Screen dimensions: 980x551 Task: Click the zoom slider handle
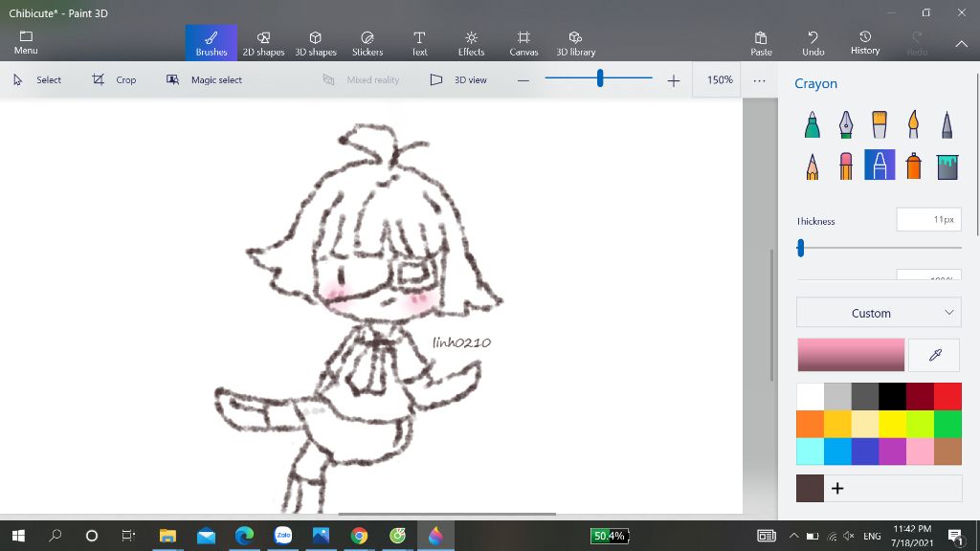tap(600, 78)
